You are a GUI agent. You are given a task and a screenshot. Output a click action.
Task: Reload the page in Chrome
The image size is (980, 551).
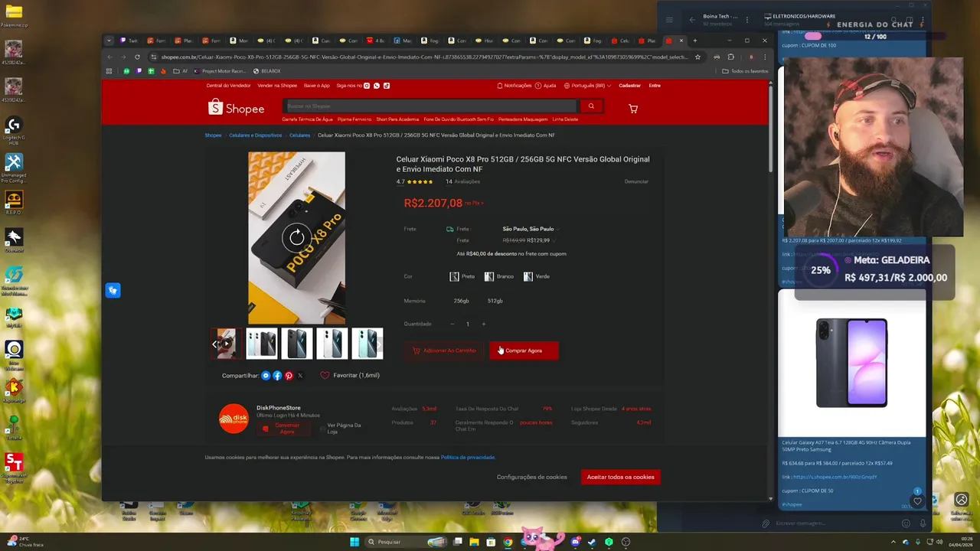pos(137,57)
